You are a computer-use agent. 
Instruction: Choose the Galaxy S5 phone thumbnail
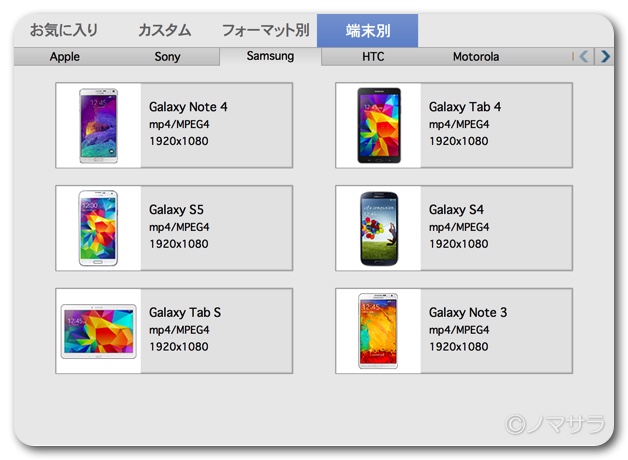[x=98, y=228]
